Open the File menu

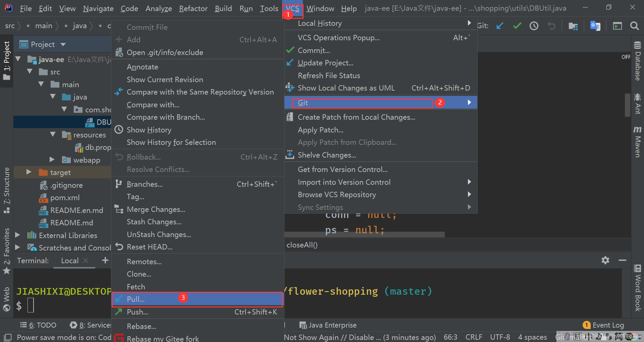pyautogui.click(x=26, y=8)
